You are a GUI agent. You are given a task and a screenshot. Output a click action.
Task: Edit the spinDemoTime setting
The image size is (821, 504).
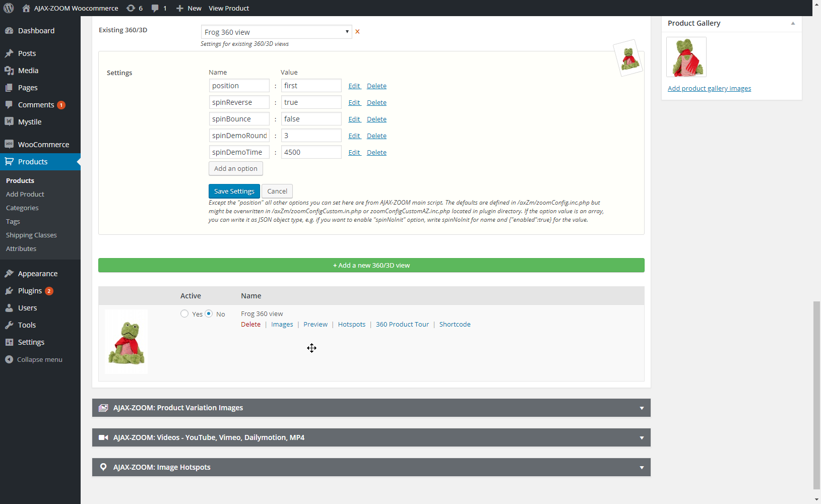354,152
